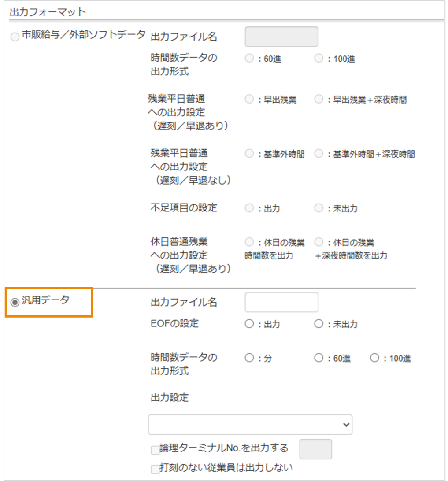Choose 基準外時間 radio option
This screenshot has width=448, height=481.
click(248, 154)
